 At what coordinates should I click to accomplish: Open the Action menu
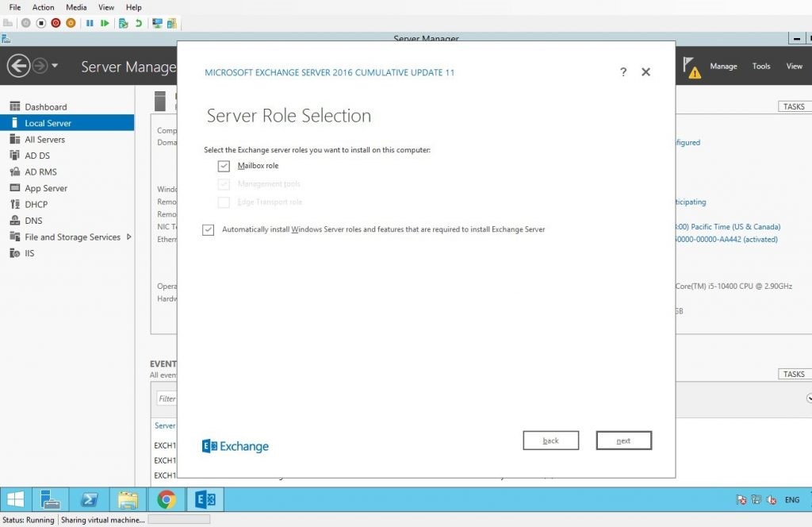point(43,7)
